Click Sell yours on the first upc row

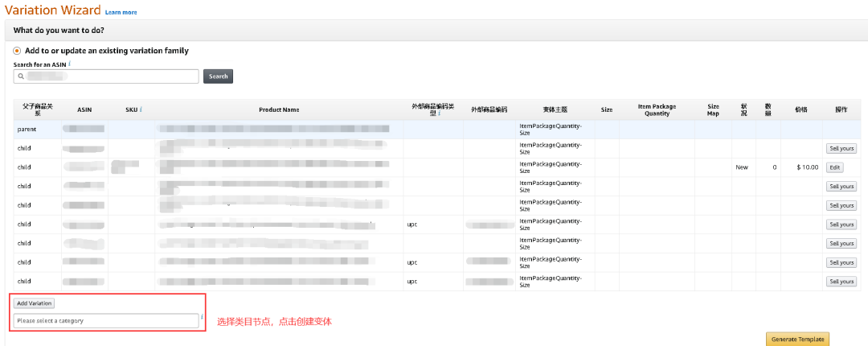point(841,224)
